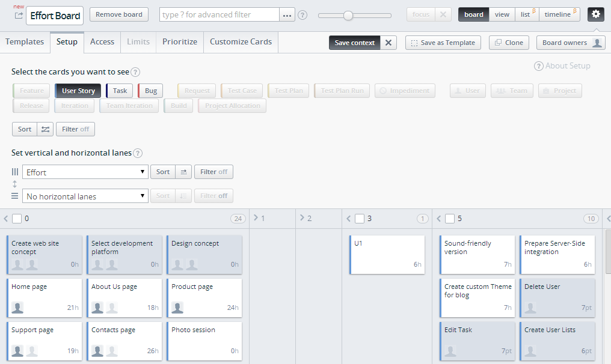This screenshot has height=364, width=611.
Task: Check the checkbox in lane 0 header
Action: tap(17, 219)
